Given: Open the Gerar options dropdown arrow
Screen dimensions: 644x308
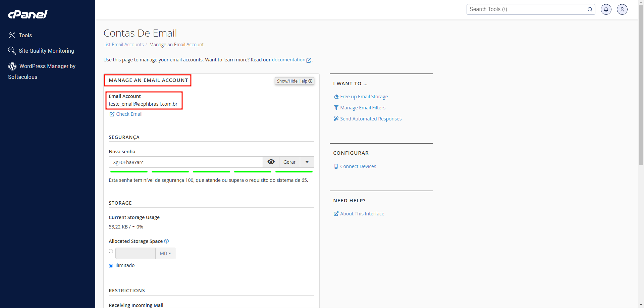Looking at the screenshot, I should point(307,162).
